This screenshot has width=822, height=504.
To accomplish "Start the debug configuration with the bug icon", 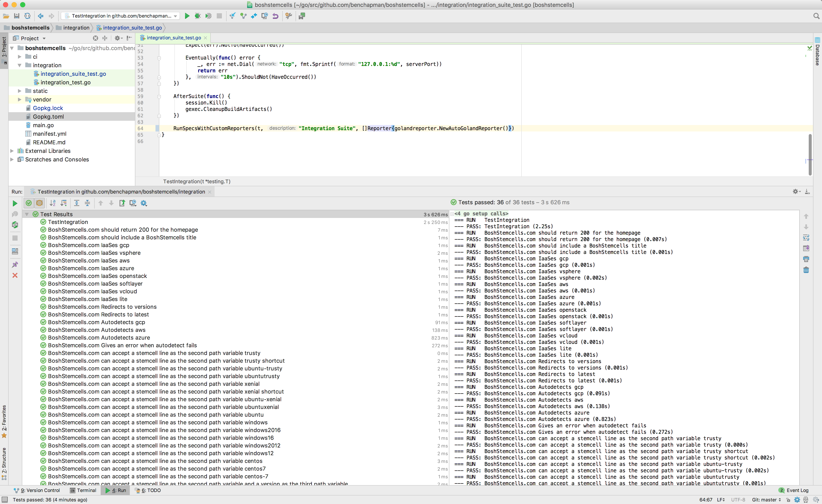I will click(x=197, y=16).
